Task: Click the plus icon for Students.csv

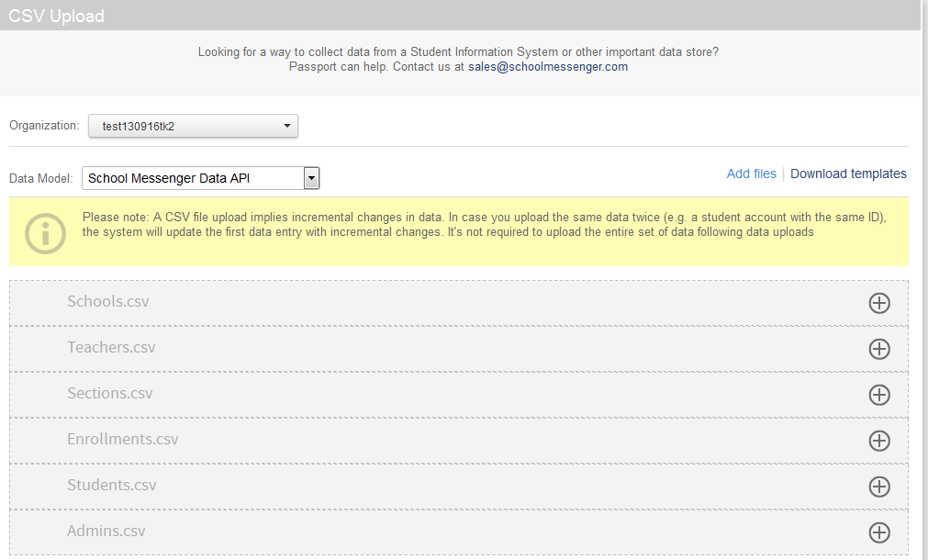Action: pos(878,487)
